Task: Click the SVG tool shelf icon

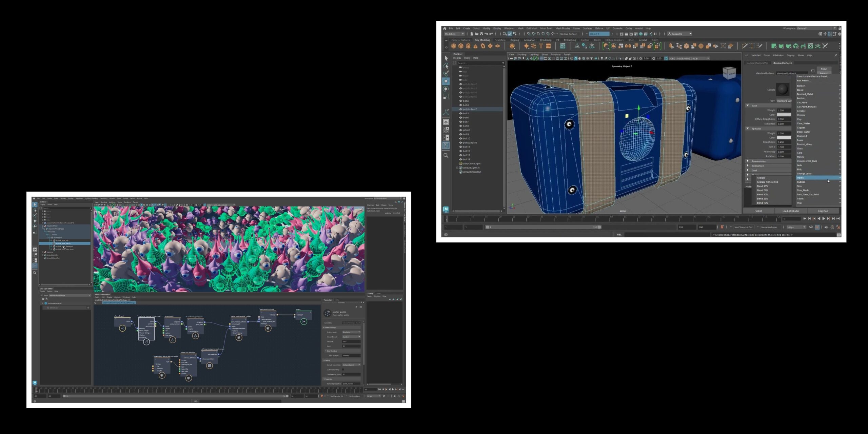Action: 548,46
